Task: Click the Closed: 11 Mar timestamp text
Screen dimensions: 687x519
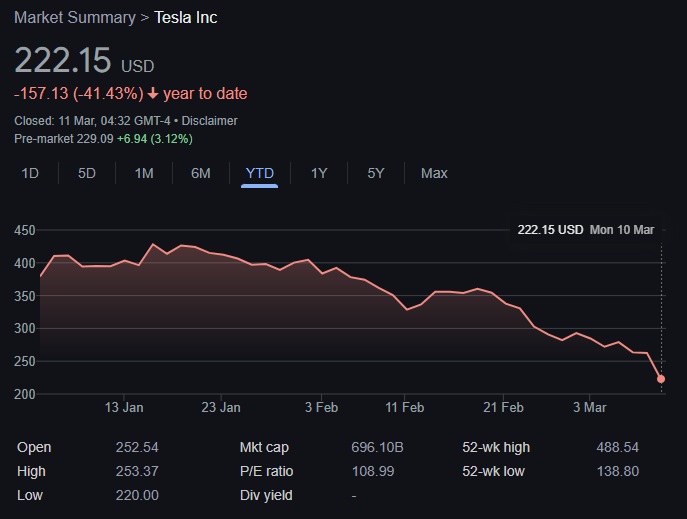Action: coord(92,121)
